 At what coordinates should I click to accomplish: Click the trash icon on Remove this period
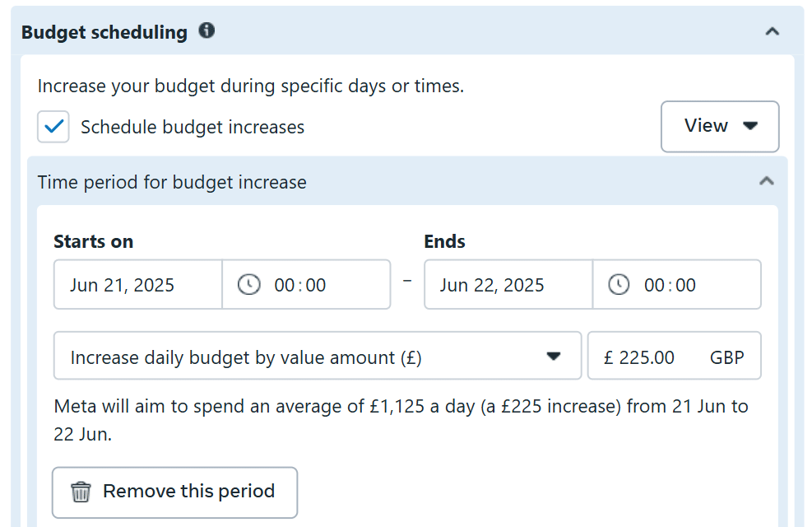pos(80,492)
